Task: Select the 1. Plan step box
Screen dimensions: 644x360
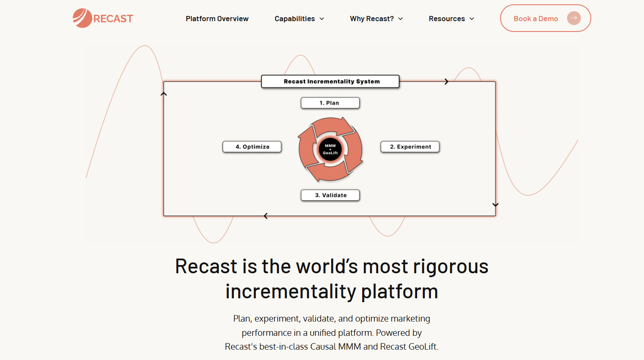Action: pyautogui.click(x=330, y=103)
